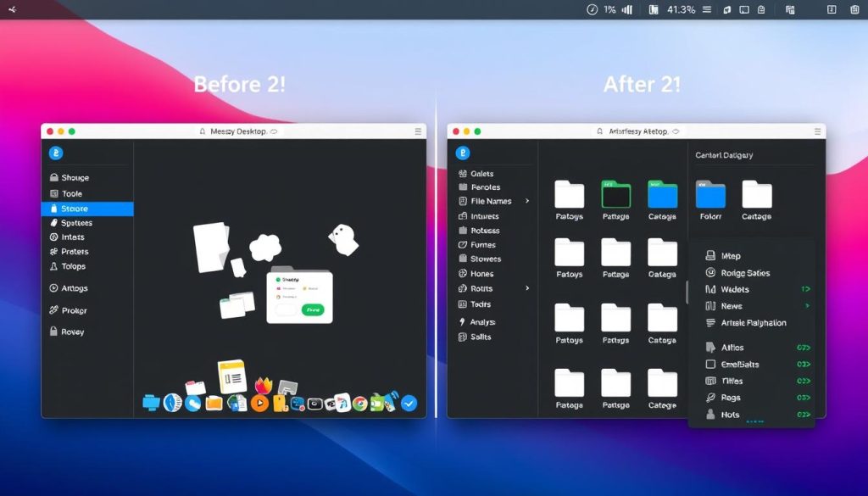
Task: Go to Intats in the sidebar
Action: (x=67, y=237)
